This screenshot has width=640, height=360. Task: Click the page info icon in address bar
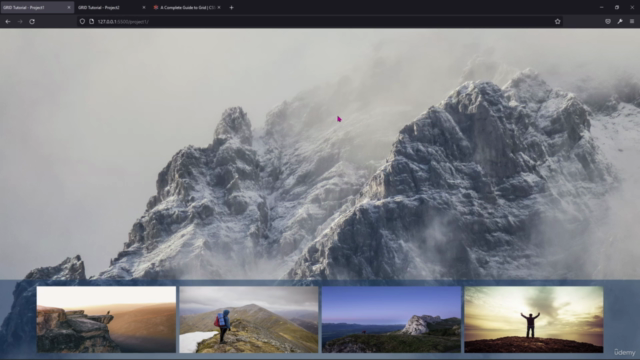tap(91, 22)
